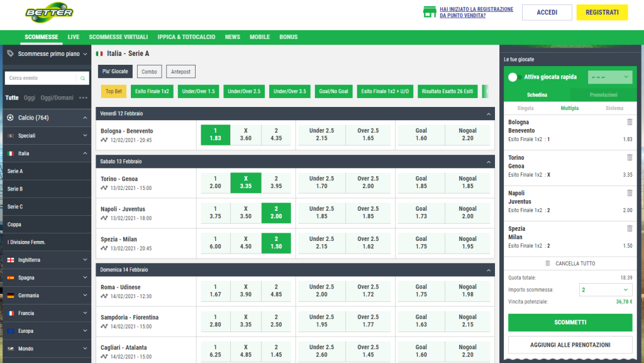
Task: Deselect odds X at 3.35 for Torino - Genoa
Action: pos(246,182)
